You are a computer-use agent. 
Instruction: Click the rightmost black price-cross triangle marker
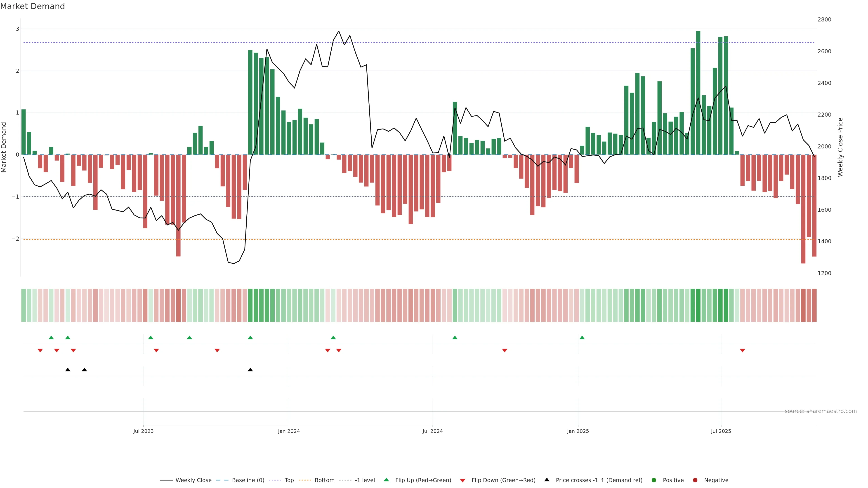250,370
